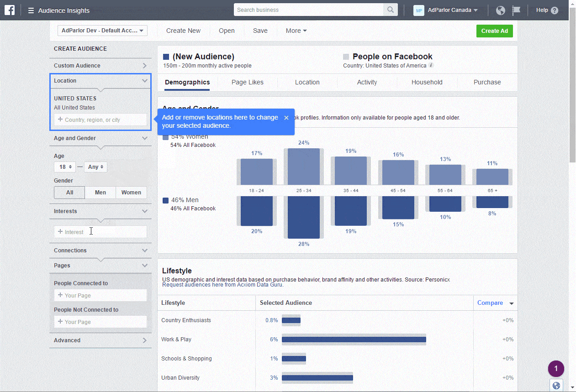The height and width of the screenshot is (392, 576).
Task: Open the maximum age Any dropdown
Action: point(95,167)
